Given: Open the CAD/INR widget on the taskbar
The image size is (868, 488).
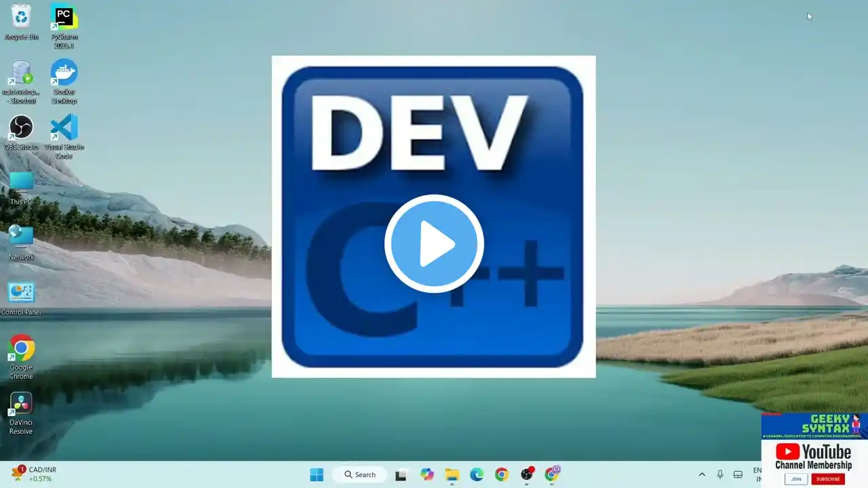Looking at the screenshot, I should point(34,474).
